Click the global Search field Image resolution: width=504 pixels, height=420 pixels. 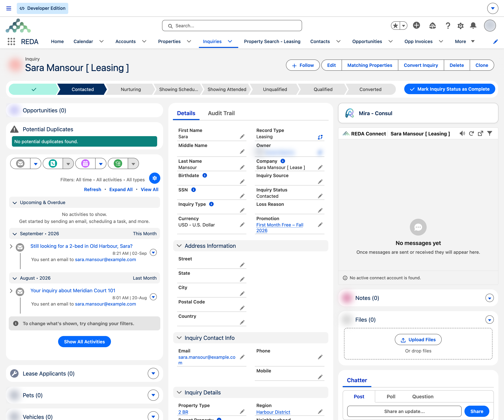pos(232,26)
